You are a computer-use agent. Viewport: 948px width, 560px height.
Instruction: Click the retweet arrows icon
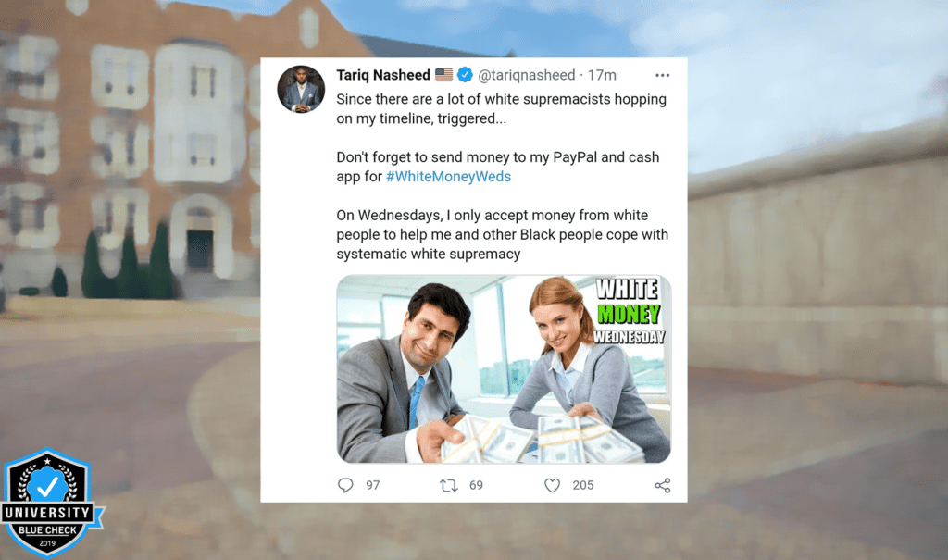(x=448, y=485)
